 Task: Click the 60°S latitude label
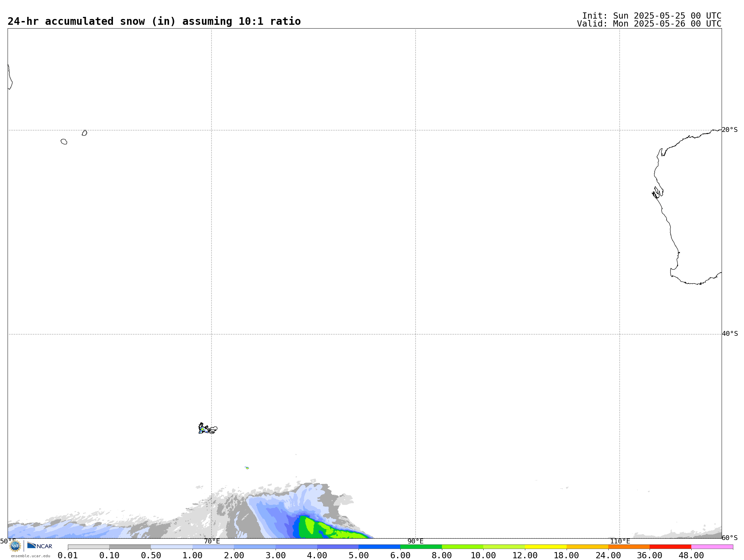pos(730,538)
